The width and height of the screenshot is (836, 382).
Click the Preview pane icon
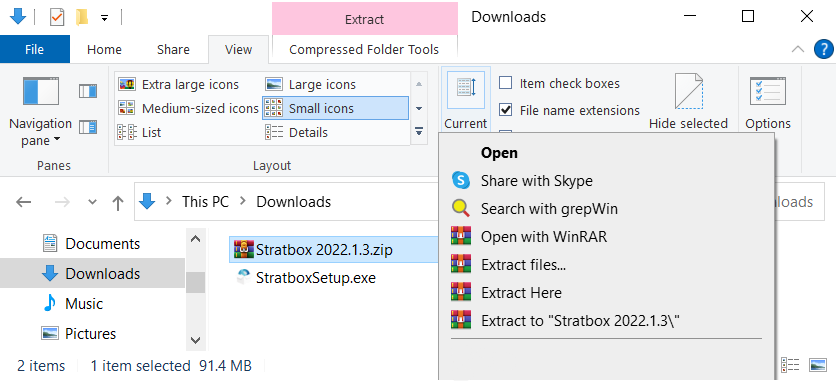pos(88,91)
